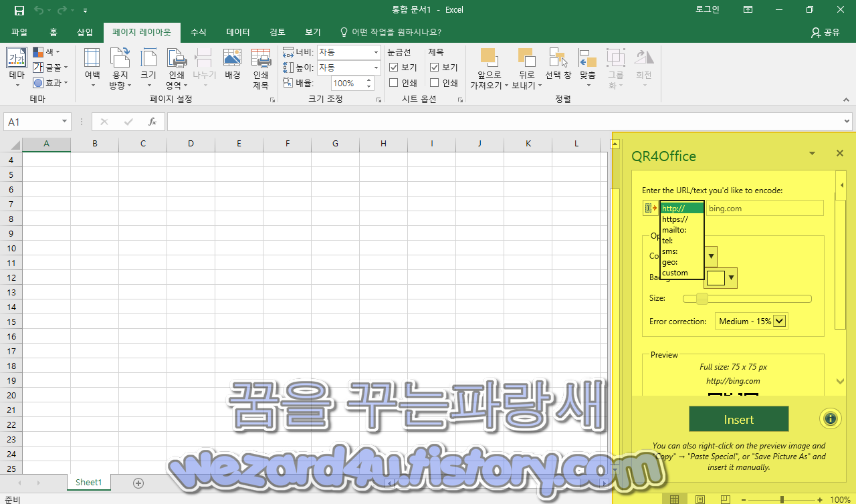The height and width of the screenshot is (504, 856).
Task: Open the Margins (여백) button
Action: pyautogui.click(x=92, y=68)
